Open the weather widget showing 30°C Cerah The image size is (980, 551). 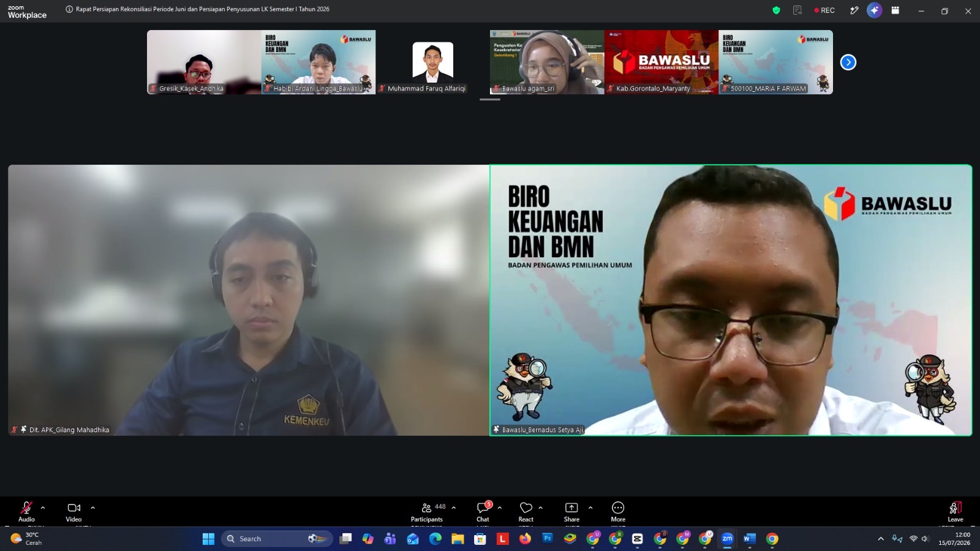click(x=27, y=539)
